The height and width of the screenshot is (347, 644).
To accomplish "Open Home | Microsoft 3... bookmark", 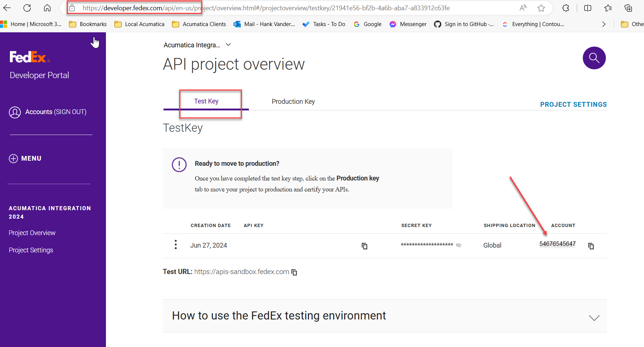I will [31, 24].
